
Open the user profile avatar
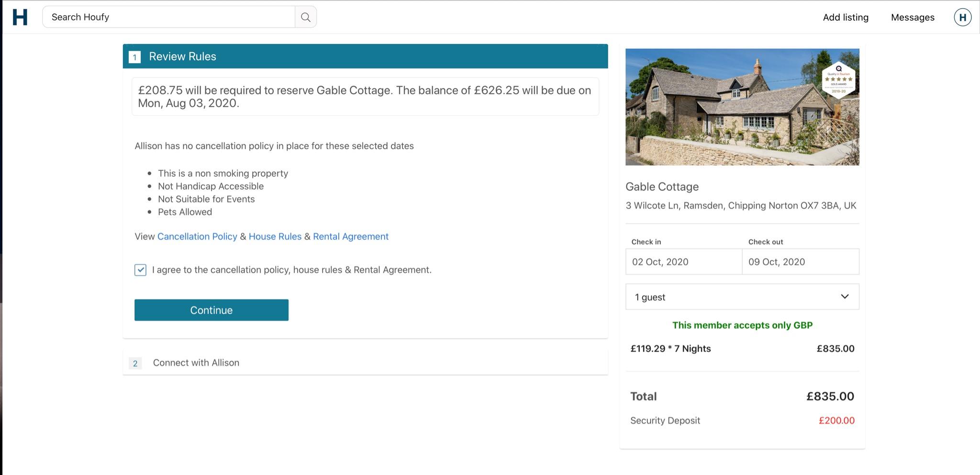click(x=962, y=17)
